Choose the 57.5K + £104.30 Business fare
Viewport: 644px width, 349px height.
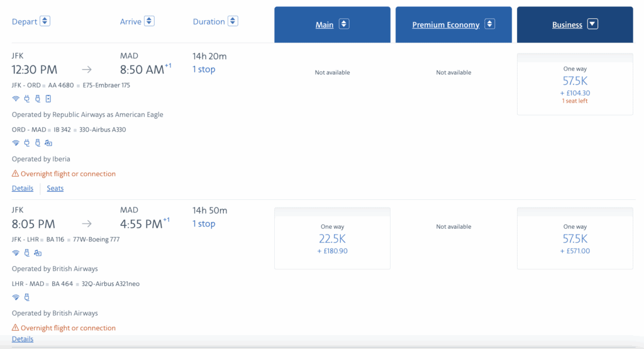[x=575, y=84]
